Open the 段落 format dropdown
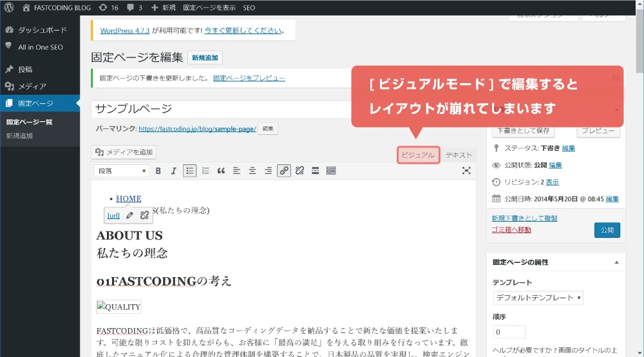Image resolution: width=644 pixels, height=357 pixels. 121,171
